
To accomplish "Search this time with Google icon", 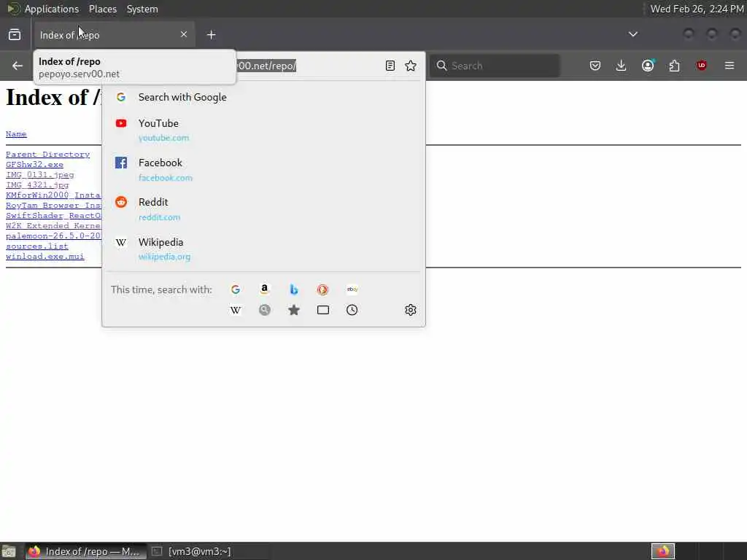I will pyautogui.click(x=236, y=289).
